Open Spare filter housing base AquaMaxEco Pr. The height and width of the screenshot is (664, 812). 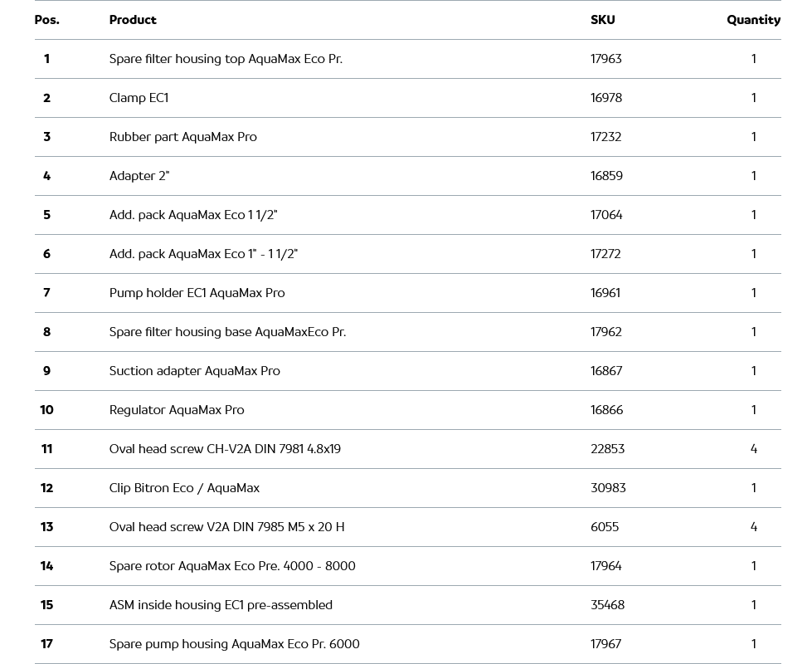click(x=227, y=332)
